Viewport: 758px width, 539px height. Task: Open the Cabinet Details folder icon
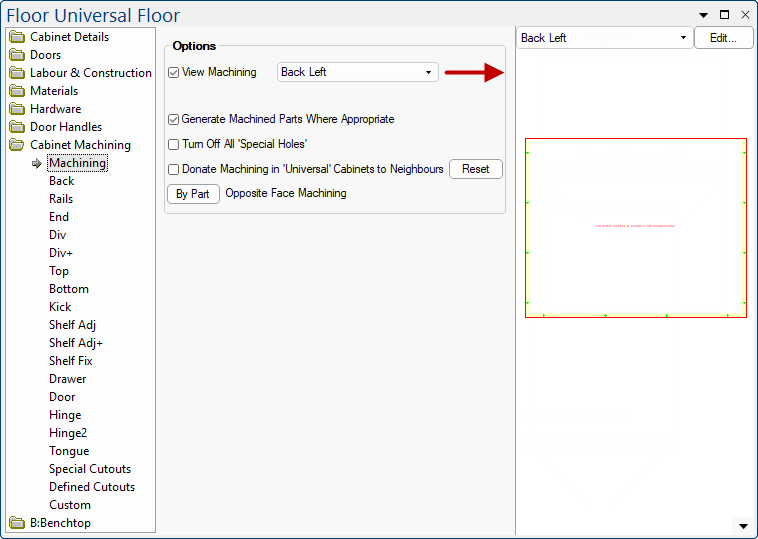pyautogui.click(x=17, y=37)
